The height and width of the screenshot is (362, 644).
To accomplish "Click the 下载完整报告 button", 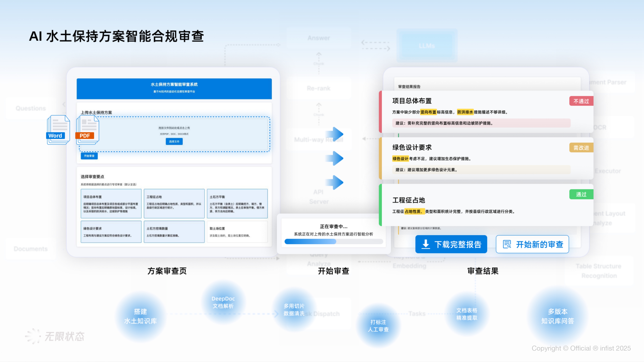I will point(451,244).
